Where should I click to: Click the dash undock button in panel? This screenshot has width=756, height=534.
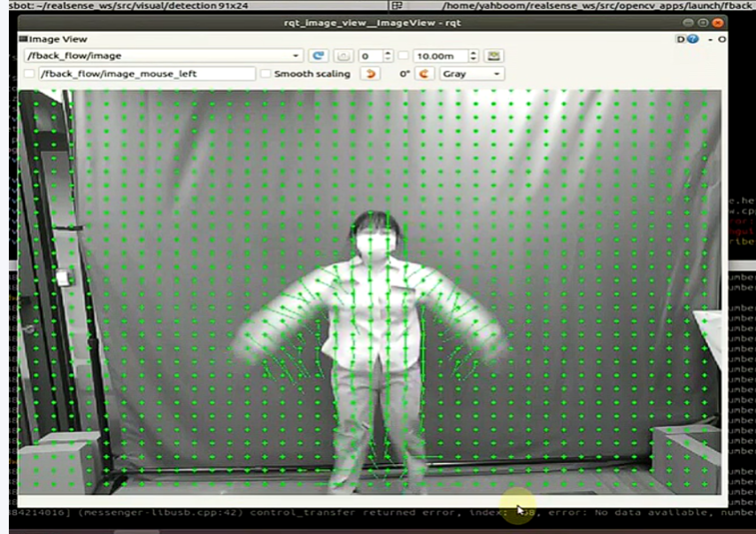pyautogui.click(x=710, y=39)
